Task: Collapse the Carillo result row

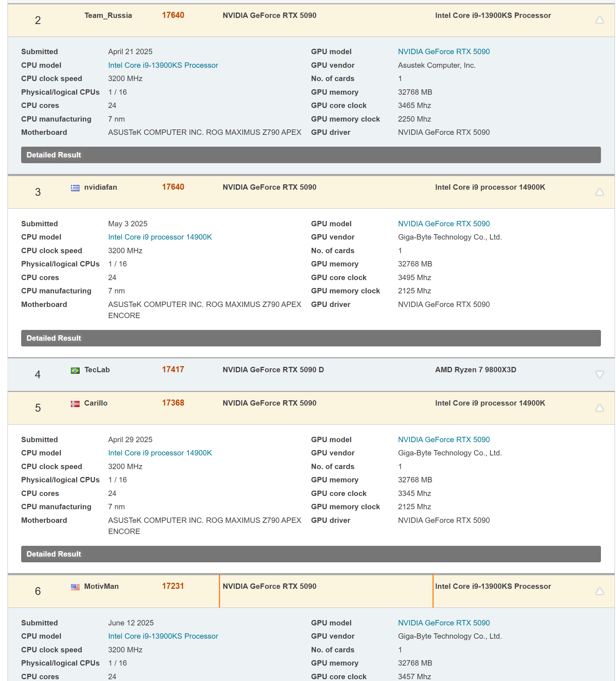Action: pyautogui.click(x=600, y=408)
